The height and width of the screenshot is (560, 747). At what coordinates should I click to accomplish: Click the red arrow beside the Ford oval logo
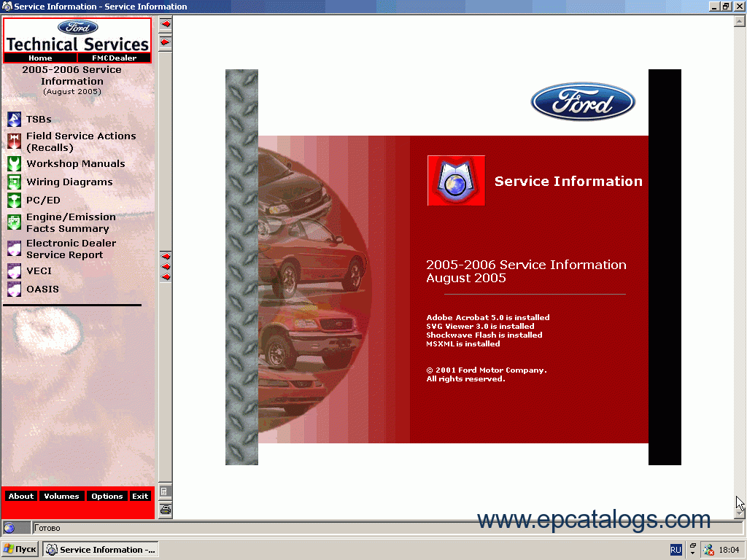tap(166, 24)
